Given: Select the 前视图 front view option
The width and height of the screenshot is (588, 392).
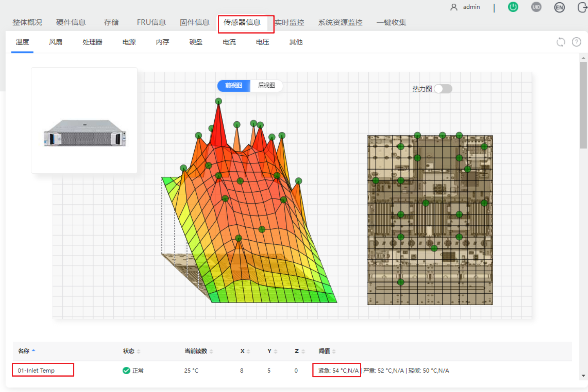Looking at the screenshot, I should 234,86.
